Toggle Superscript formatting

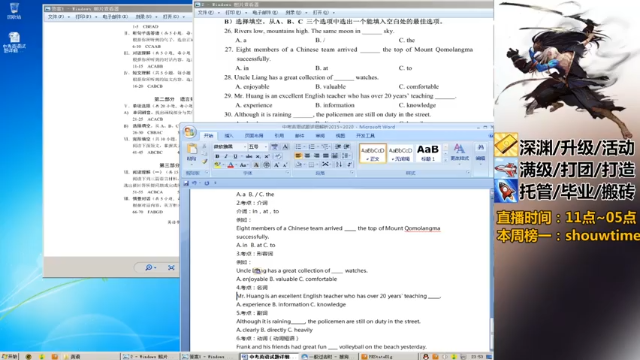coord(267,156)
